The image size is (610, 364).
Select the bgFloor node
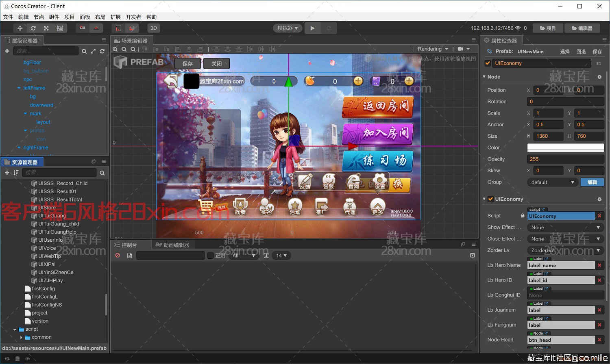coord(32,62)
